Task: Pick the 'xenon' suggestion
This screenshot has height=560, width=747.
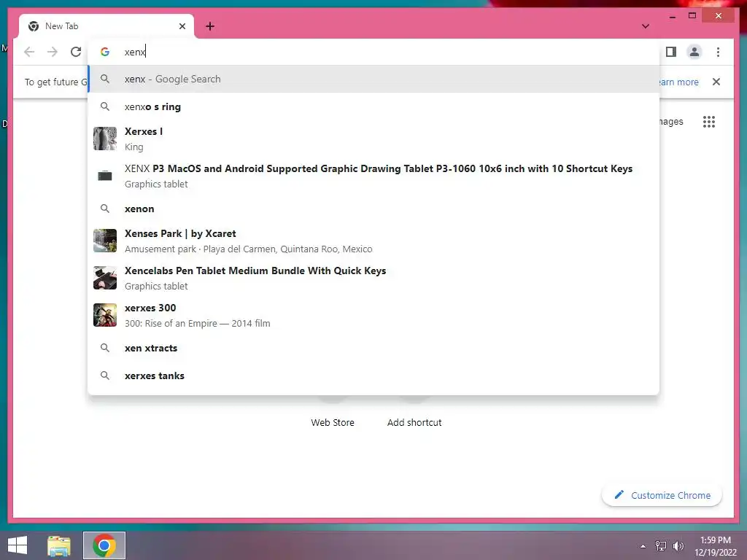Action: [x=373, y=209]
